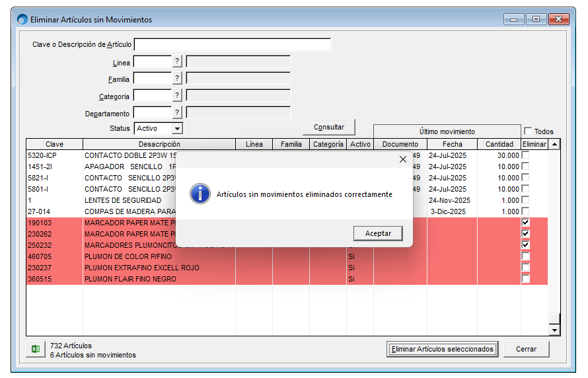
Task: Click the Fecha column header
Action: pos(452,144)
